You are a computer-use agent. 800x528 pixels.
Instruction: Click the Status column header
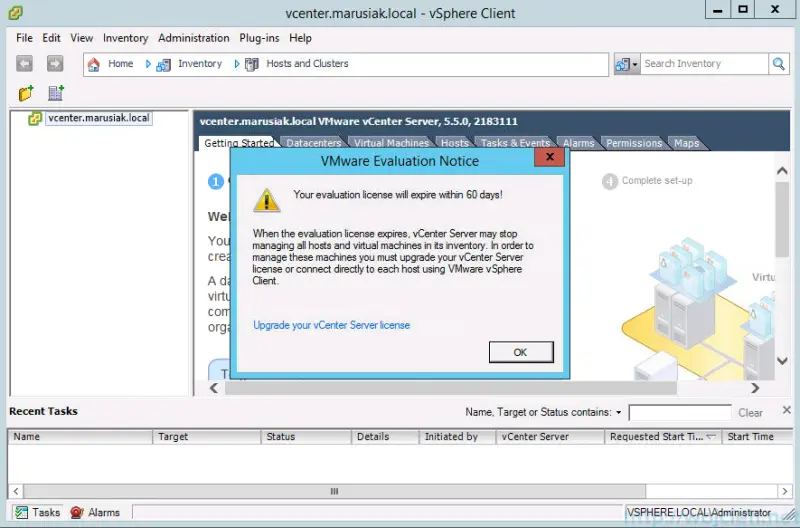point(306,437)
